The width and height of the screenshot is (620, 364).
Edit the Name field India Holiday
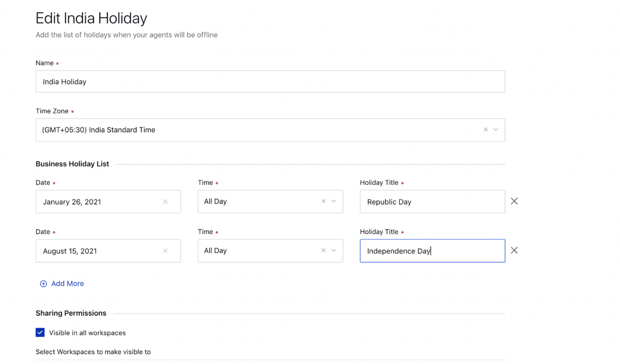(x=270, y=82)
